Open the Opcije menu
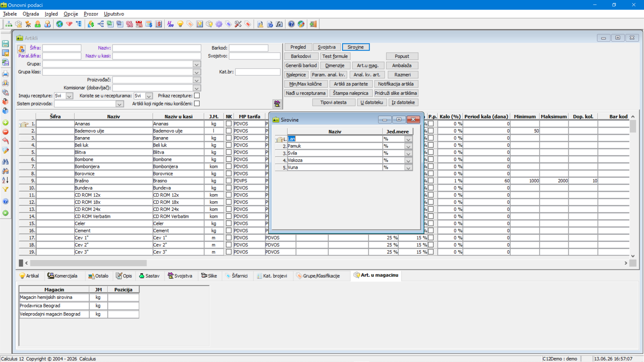Viewport: 644px width, 362px height. tap(71, 14)
